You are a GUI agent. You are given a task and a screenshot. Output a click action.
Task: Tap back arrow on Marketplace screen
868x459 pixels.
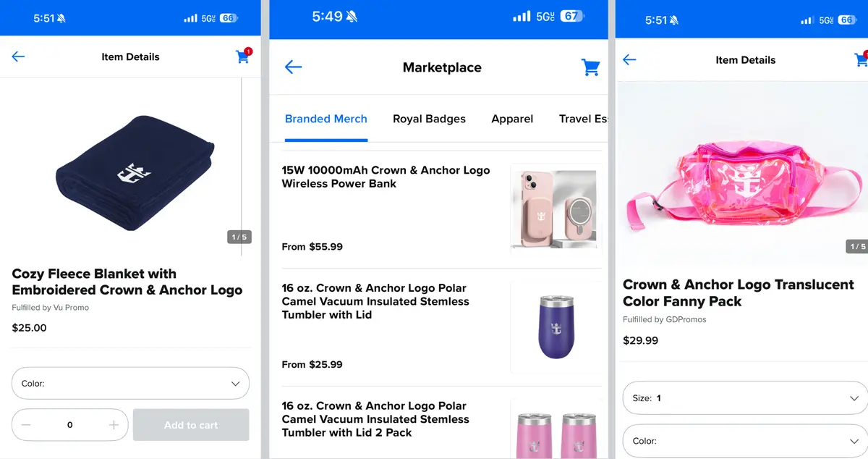[x=293, y=67]
